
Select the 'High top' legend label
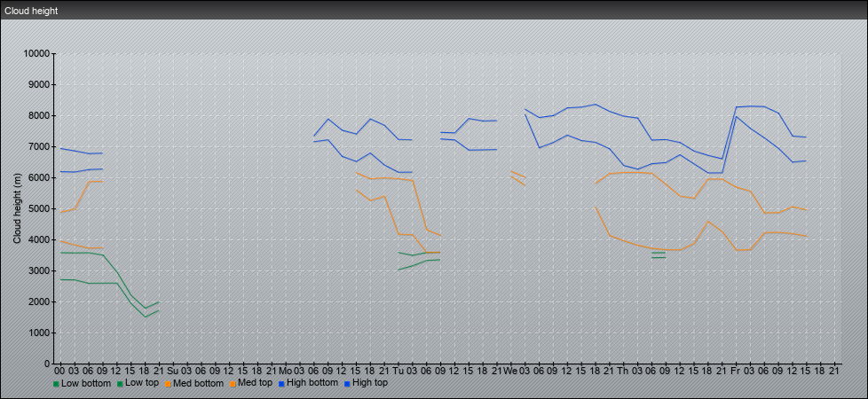(370, 383)
